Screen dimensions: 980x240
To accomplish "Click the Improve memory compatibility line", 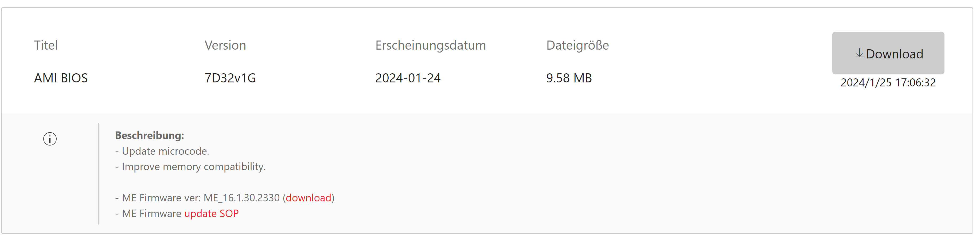I will click(193, 167).
